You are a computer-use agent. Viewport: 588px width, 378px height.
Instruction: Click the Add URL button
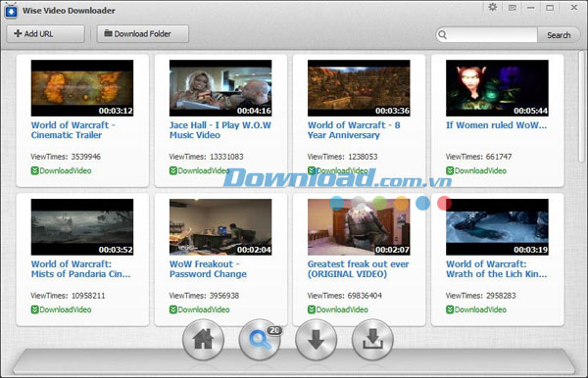click(45, 34)
